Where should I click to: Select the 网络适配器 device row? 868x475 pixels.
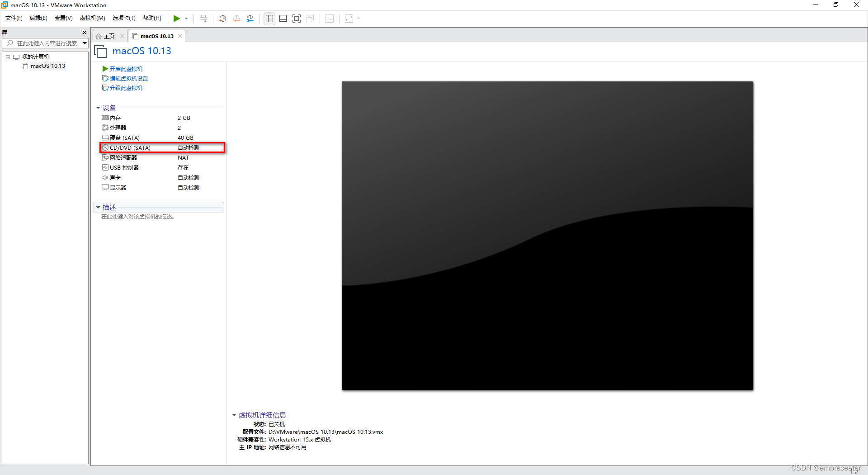pos(162,157)
